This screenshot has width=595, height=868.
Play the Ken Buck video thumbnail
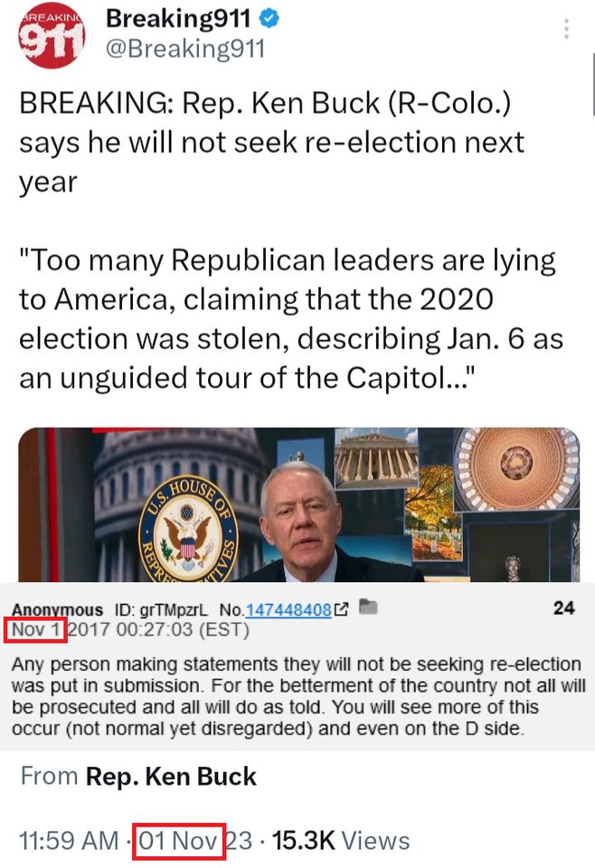click(299, 505)
